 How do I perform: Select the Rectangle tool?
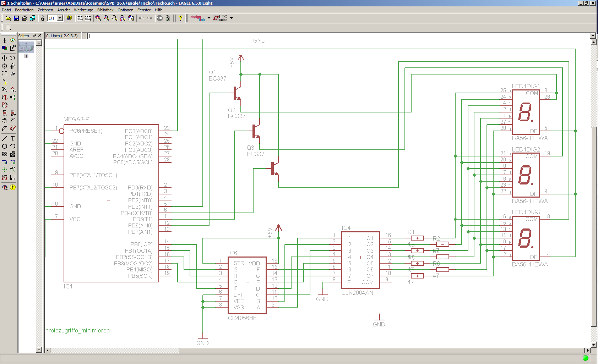pyautogui.click(x=5, y=154)
